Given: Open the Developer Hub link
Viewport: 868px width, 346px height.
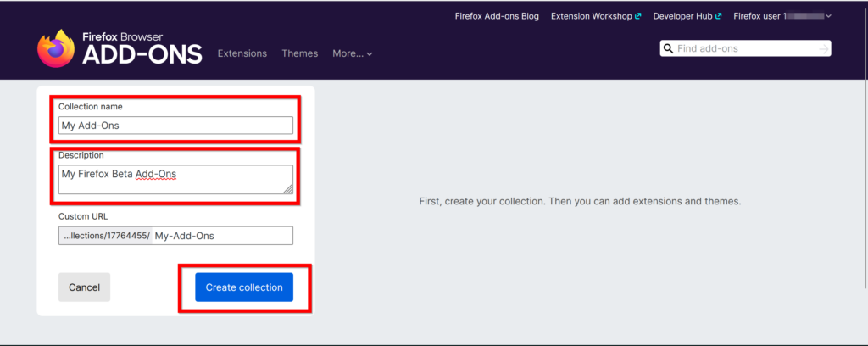Looking at the screenshot, I should coord(682,16).
